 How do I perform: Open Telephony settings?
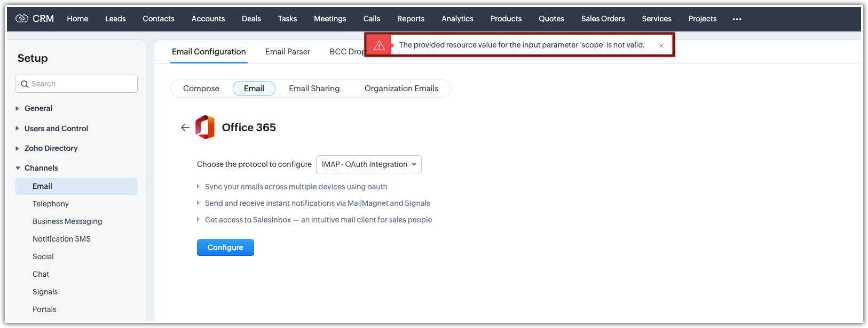(x=51, y=204)
